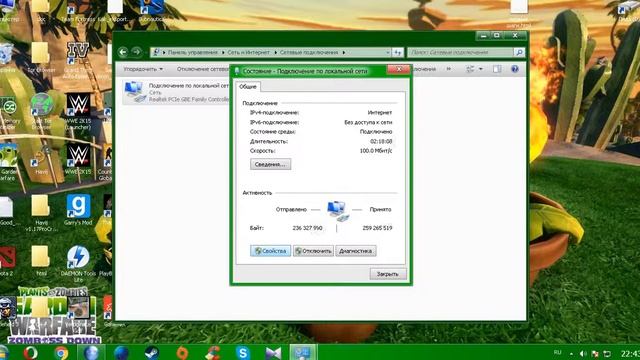Close the Состояние status dialog
Screen dimensions: 640x360
399,70
